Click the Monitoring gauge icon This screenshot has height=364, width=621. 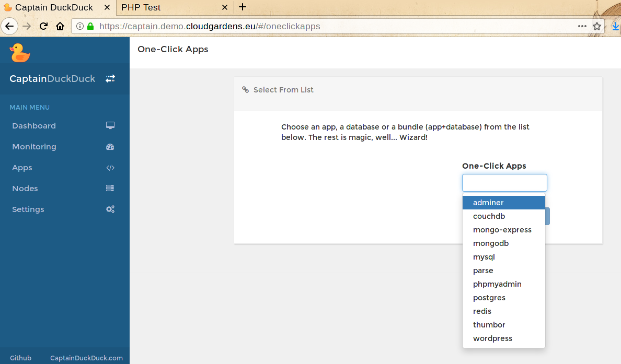[x=110, y=147]
